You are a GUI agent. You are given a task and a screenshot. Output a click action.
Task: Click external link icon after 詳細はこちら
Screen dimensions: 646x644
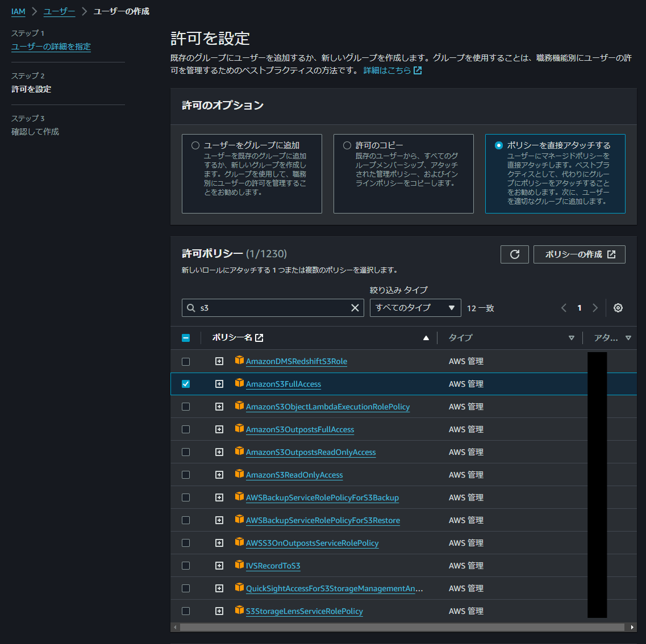(x=418, y=70)
